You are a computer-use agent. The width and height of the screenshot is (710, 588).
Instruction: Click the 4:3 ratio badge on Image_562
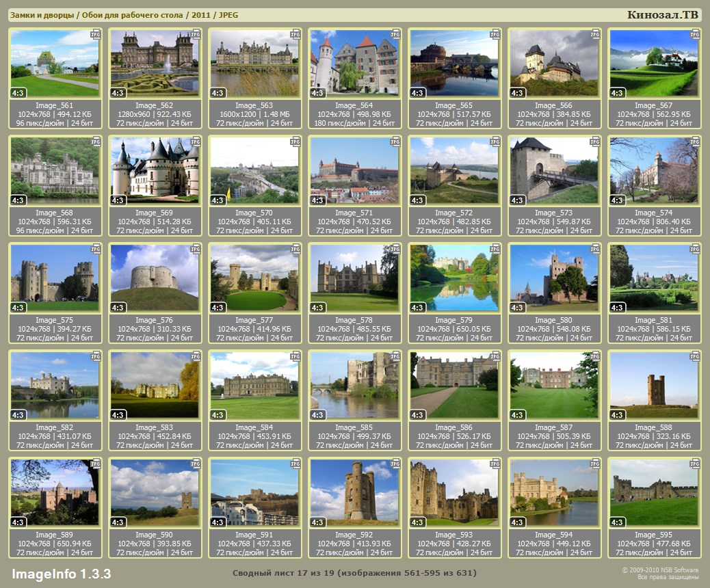[118, 93]
